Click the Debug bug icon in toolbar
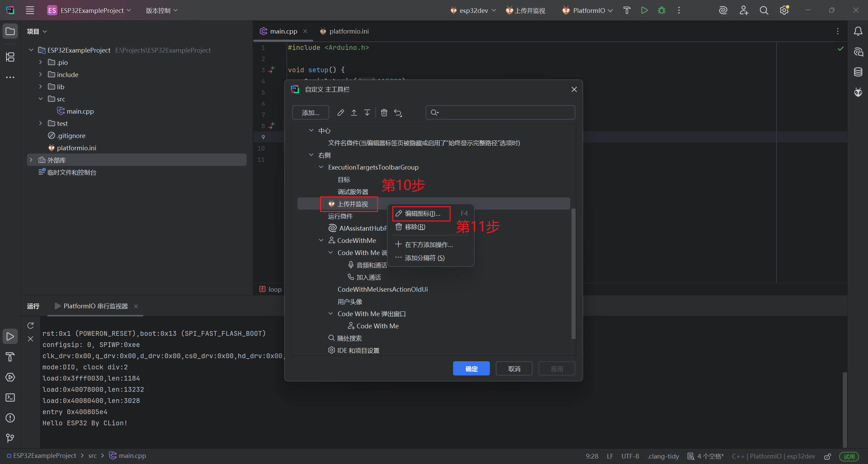Viewport: 868px width, 464px height. tap(661, 11)
